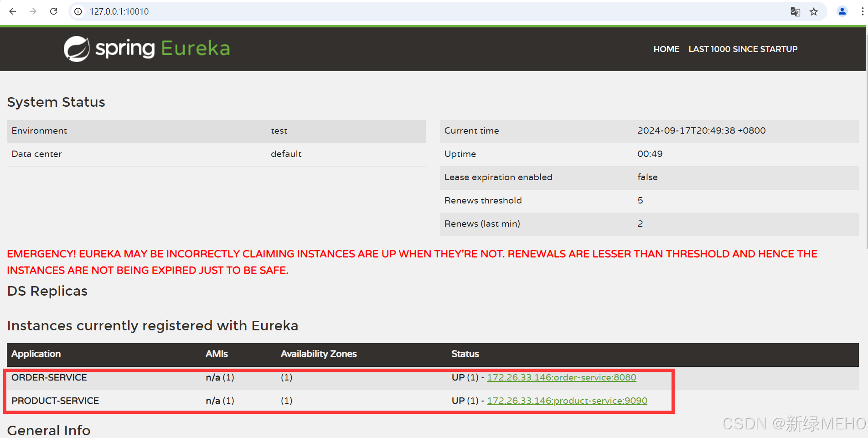Open LAST 1000 SINCE STARTUP page

pyautogui.click(x=743, y=49)
